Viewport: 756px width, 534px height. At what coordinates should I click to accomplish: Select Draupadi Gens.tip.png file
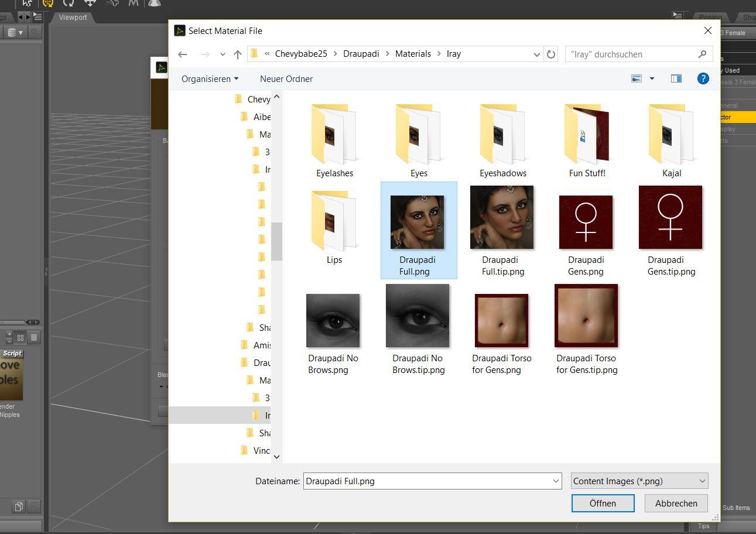[671, 231]
